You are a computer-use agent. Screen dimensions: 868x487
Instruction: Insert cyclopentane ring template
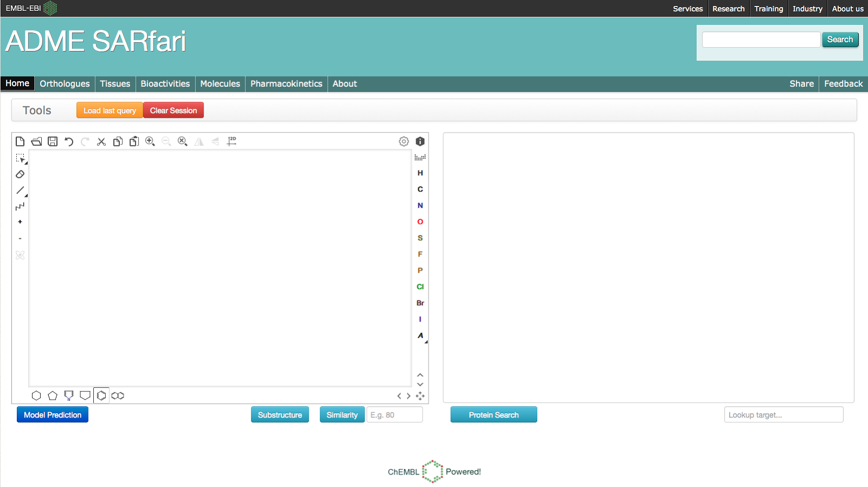[53, 395]
